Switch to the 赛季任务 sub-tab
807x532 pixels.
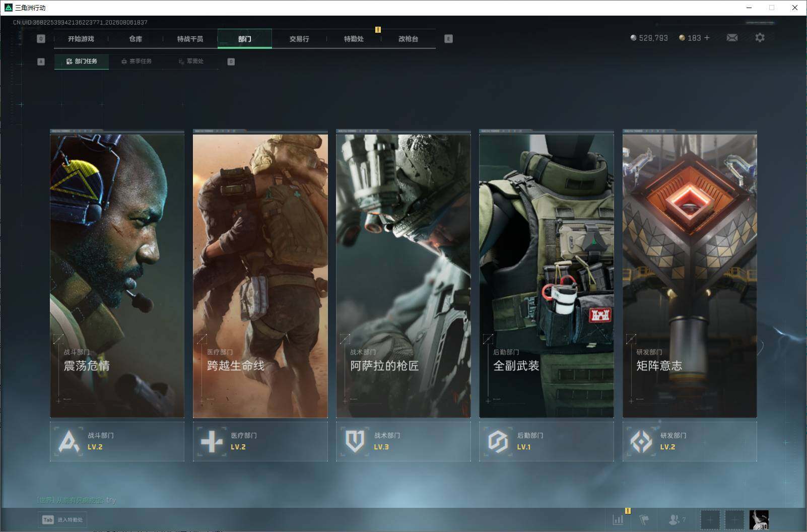(x=136, y=61)
